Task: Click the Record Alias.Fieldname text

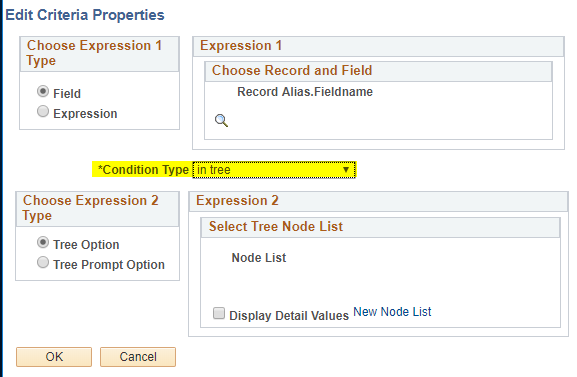Action: coord(305,92)
